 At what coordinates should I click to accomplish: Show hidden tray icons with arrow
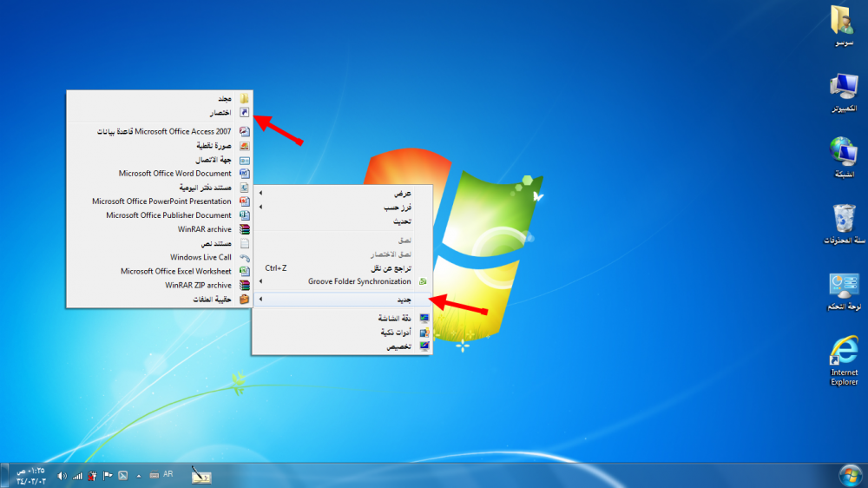[x=138, y=476]
